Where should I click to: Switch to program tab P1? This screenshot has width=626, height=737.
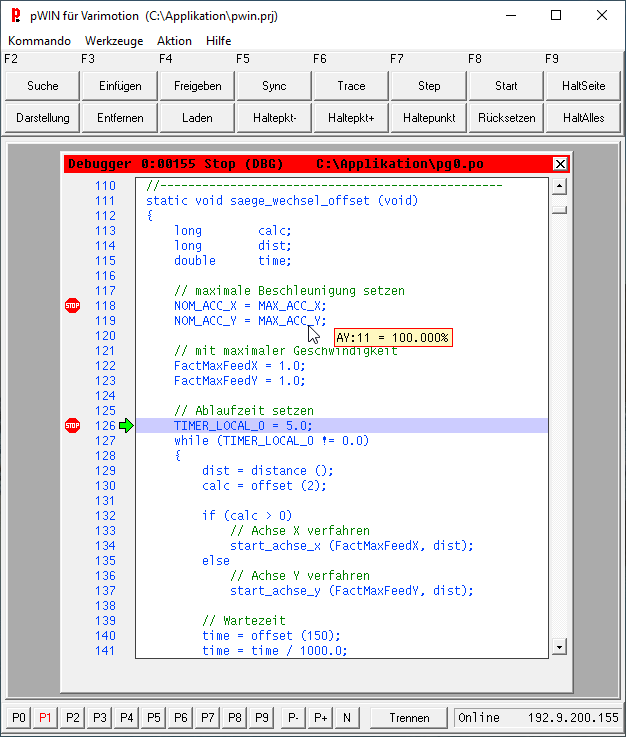click(x=45, y=718)
